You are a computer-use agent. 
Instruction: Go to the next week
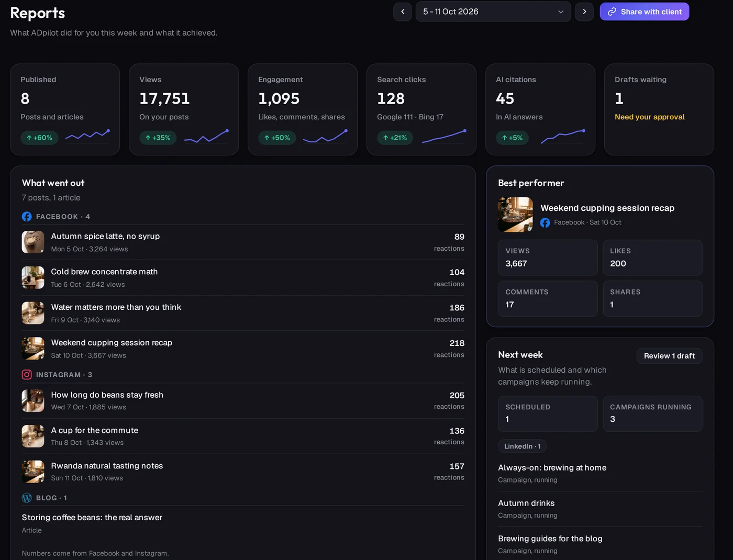(584, 12)
